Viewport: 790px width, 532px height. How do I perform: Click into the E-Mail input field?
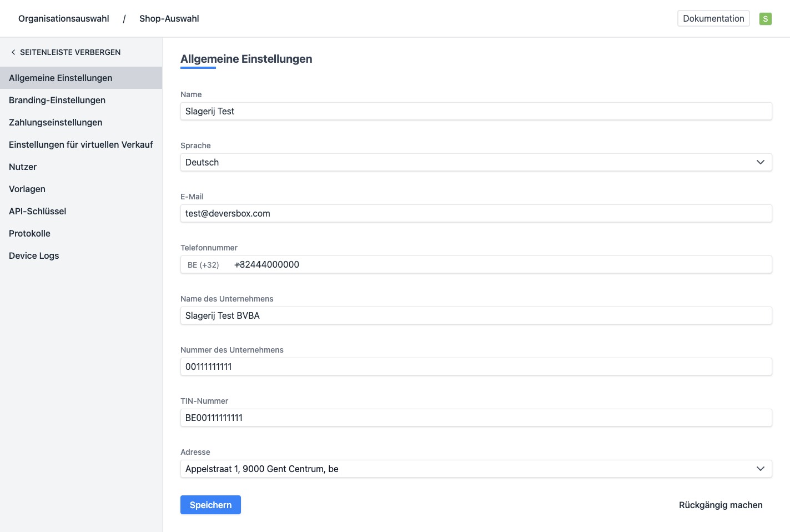476,213
